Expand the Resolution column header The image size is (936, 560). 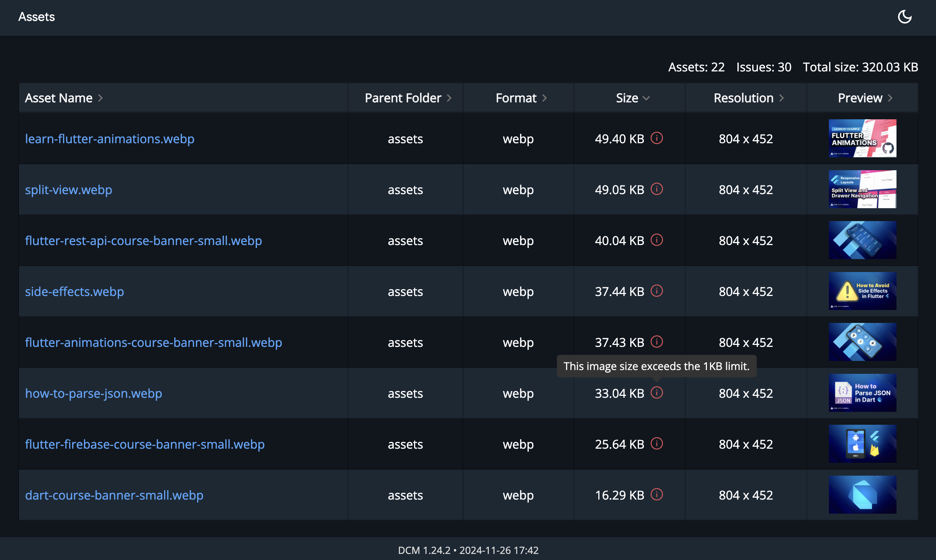pyautogui.click(x=782, y=97)
